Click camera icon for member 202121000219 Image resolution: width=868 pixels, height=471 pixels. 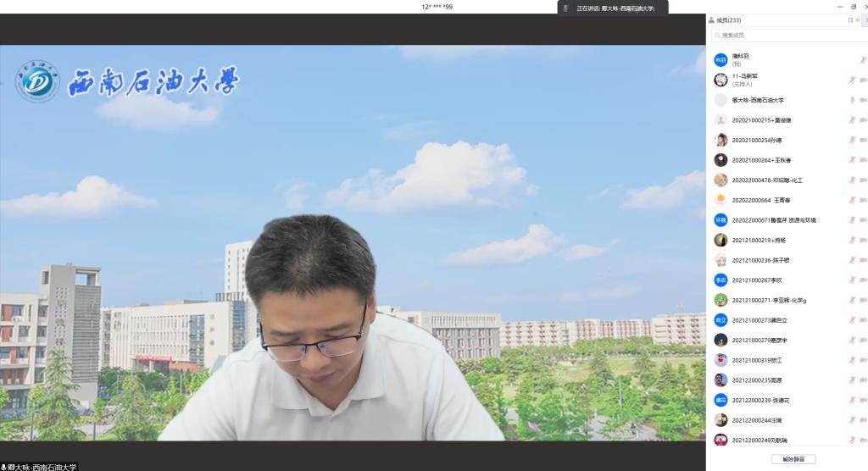click(863, 240)
